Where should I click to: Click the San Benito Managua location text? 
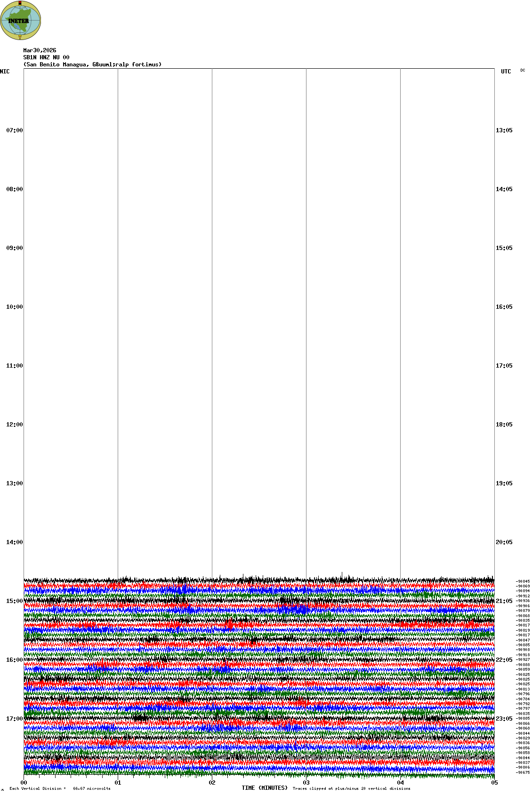92,64
